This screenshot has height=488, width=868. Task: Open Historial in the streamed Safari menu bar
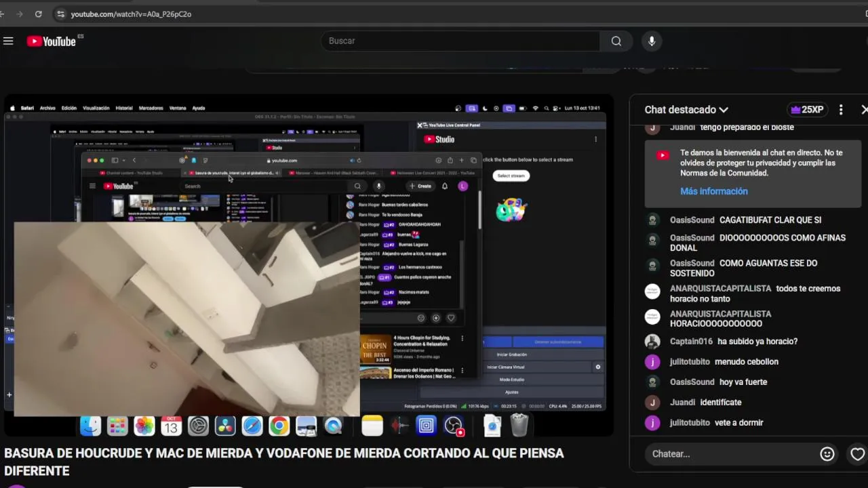pos(124,108)
